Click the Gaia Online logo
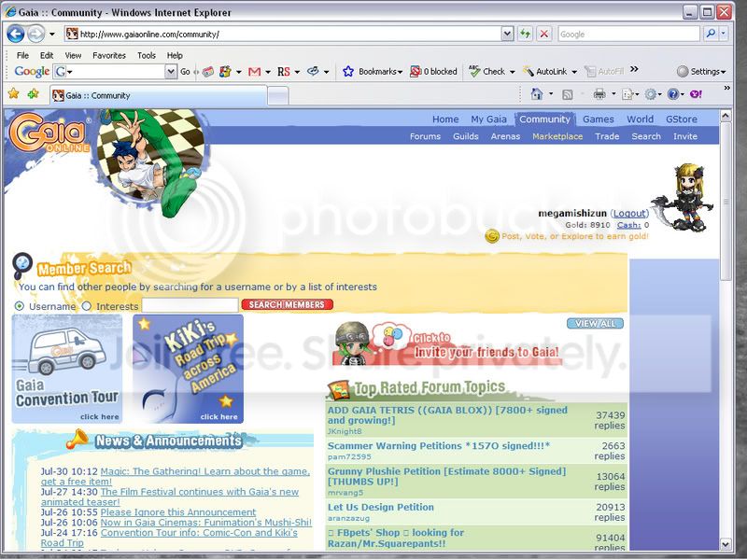The height and width of the screenshot is (560, 747). (x=49, y=133)
